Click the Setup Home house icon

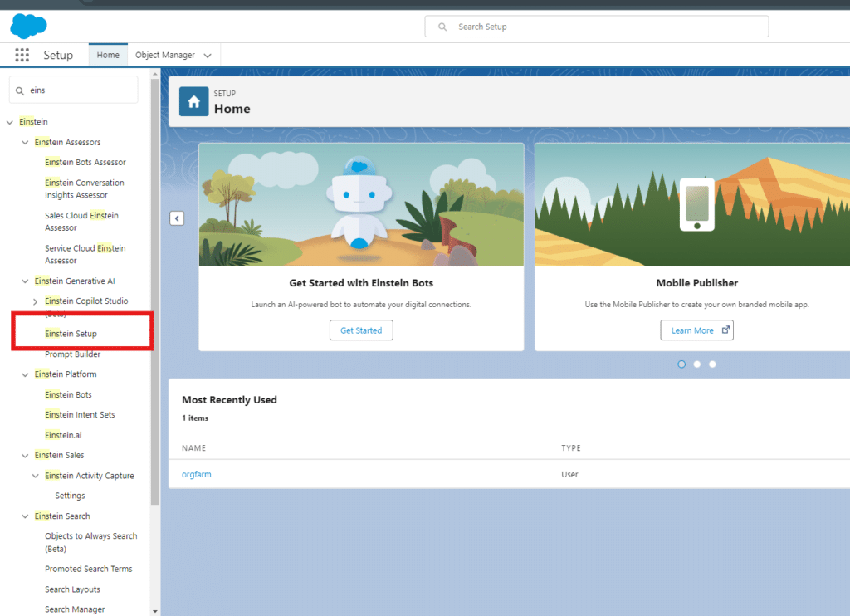193,102
